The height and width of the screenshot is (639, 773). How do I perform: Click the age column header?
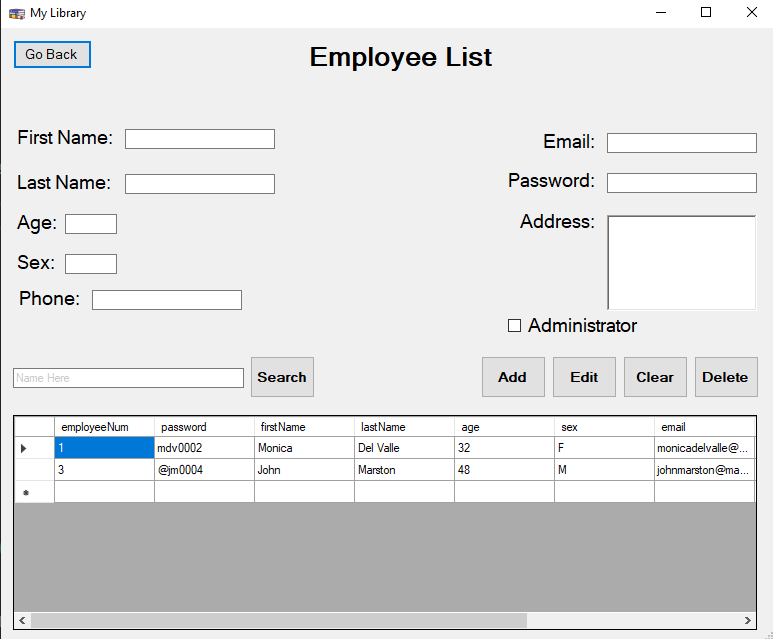504,427
